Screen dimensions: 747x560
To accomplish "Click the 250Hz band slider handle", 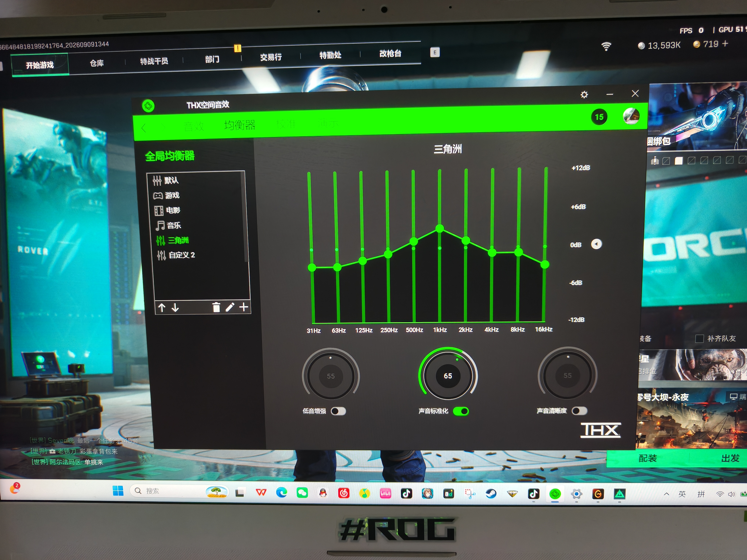I will pos(388,254).
